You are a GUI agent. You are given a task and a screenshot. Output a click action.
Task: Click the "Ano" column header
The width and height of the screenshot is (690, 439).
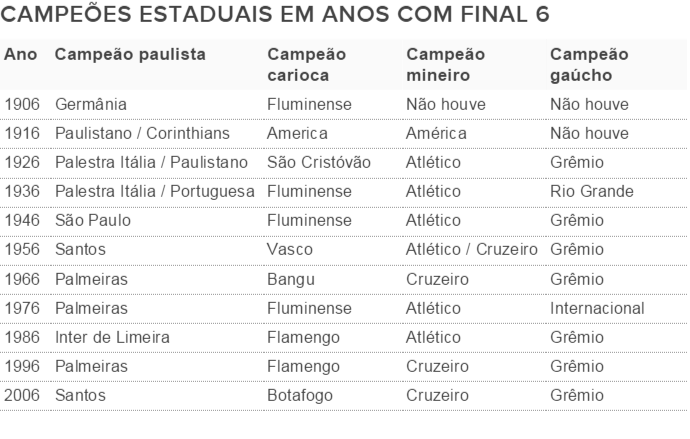click(x=20, y=55)
